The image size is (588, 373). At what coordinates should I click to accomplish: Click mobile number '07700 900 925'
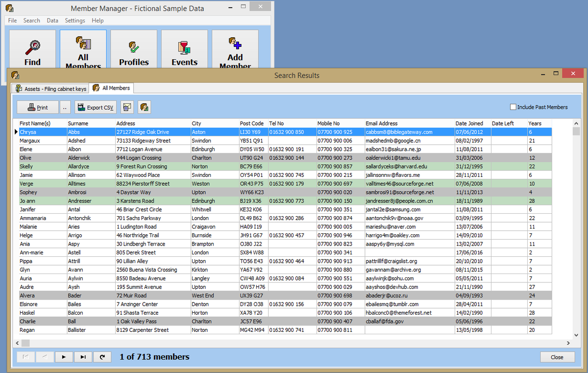335,132
